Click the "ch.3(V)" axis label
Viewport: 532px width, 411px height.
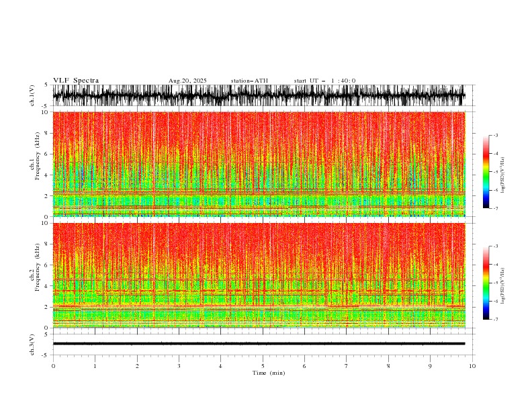click(x=32, y=345)
